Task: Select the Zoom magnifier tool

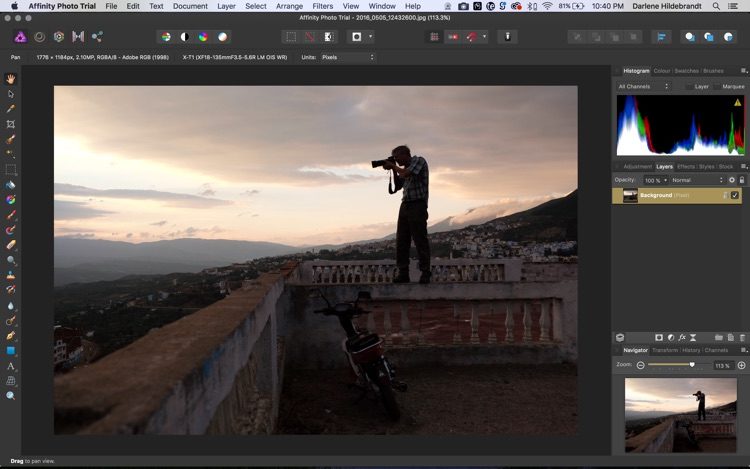Action: point(11,396)
